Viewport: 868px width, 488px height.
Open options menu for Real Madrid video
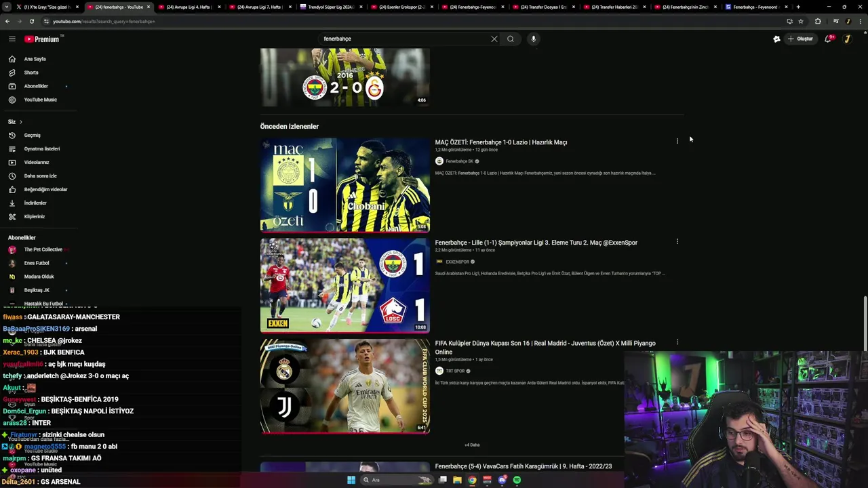(x=677, y=342)
